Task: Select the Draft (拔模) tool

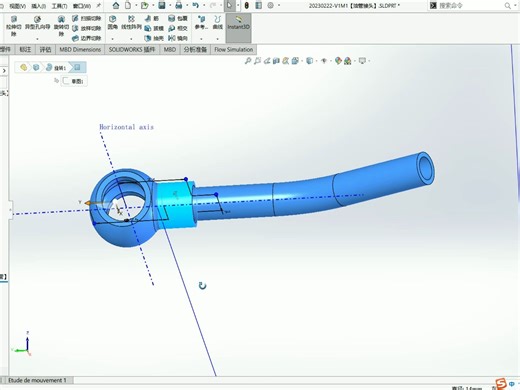Action: click(x=154, y=28)
